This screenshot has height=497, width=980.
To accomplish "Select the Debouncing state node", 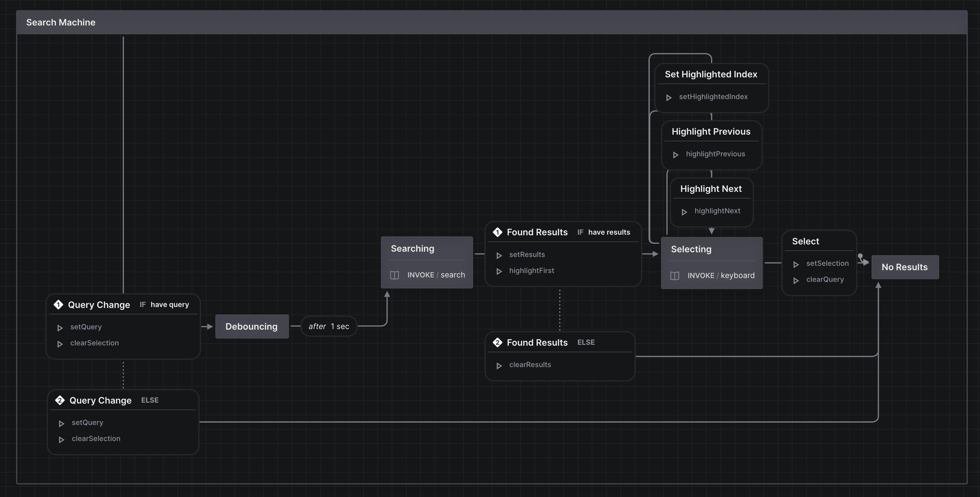I will [x=252, y=327].
